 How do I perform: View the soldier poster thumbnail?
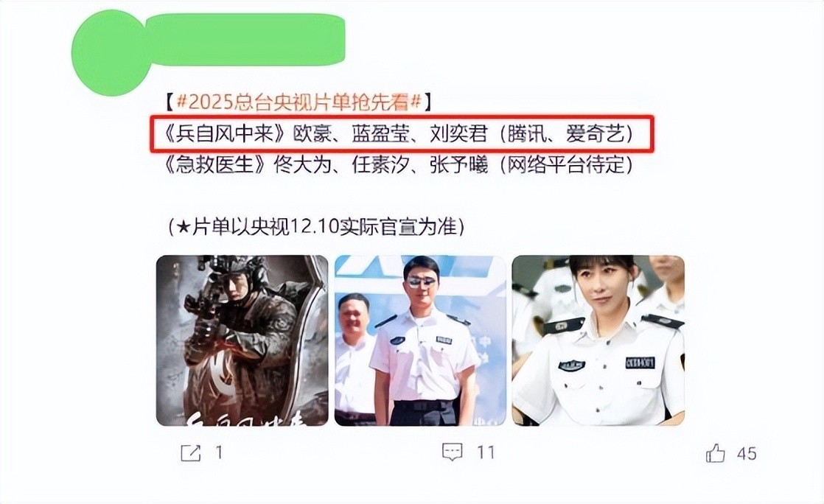point(242,340)
